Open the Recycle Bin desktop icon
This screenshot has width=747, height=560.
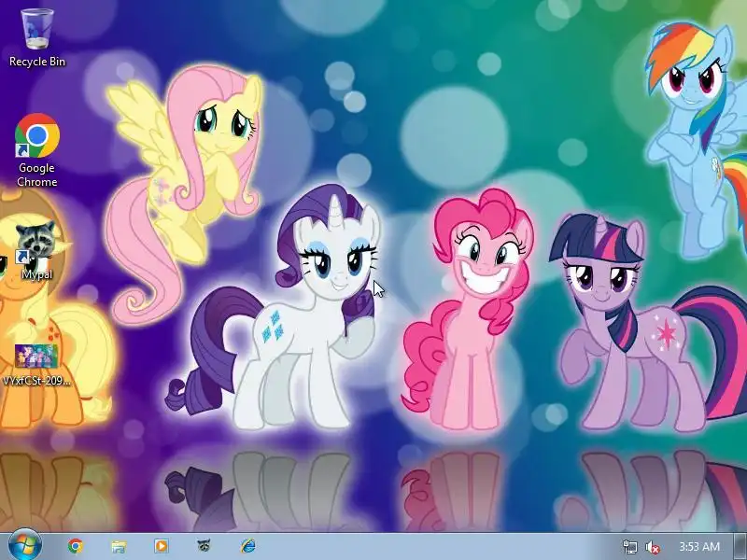[37, 38]
